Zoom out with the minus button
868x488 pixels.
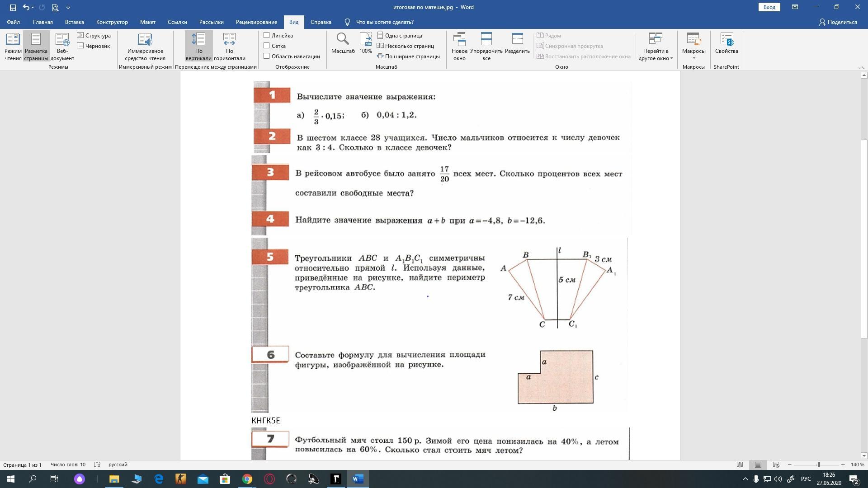tap(790, 465)
